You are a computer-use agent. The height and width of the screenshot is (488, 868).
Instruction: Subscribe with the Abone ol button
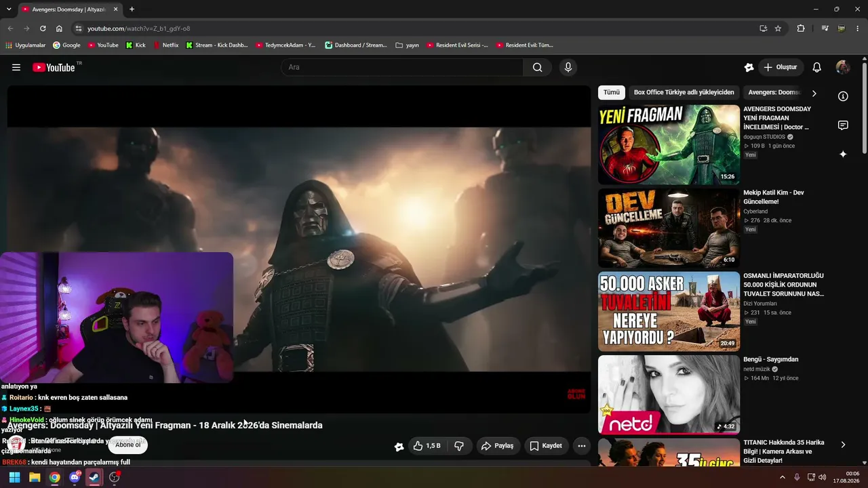[127, 445]
